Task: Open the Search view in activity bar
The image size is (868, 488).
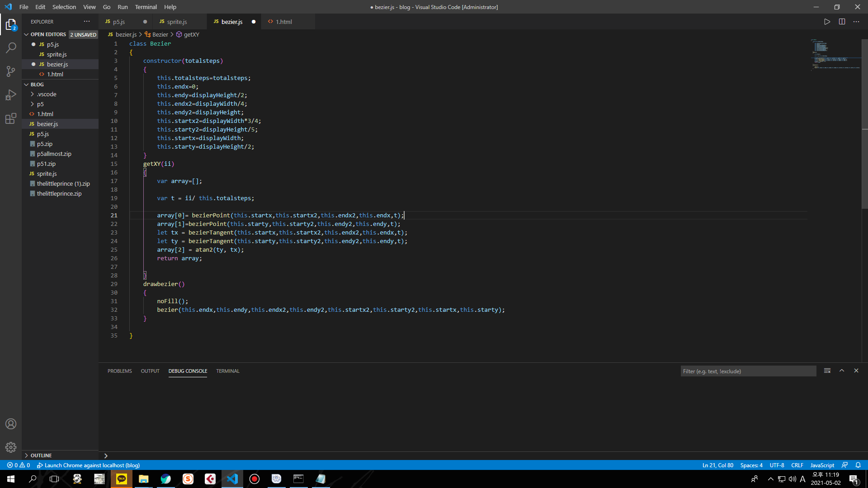Action: (x=11, y=47)
